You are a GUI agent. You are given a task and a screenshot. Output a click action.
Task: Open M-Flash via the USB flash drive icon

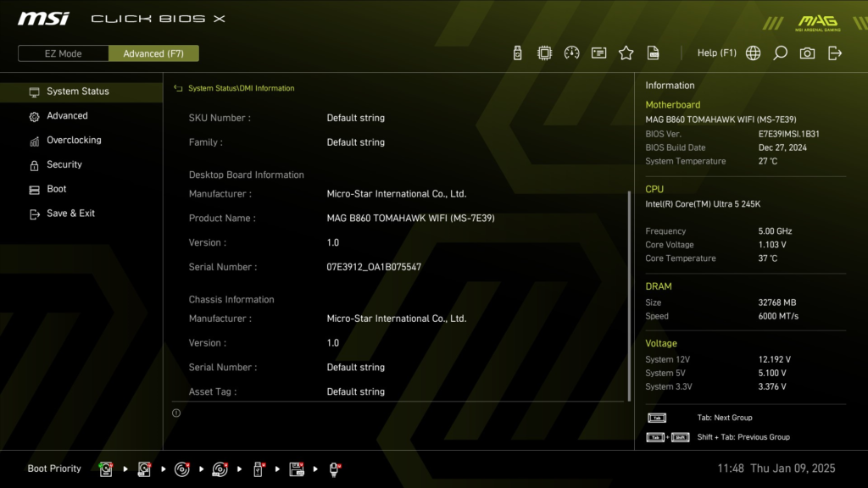[517, 52]
